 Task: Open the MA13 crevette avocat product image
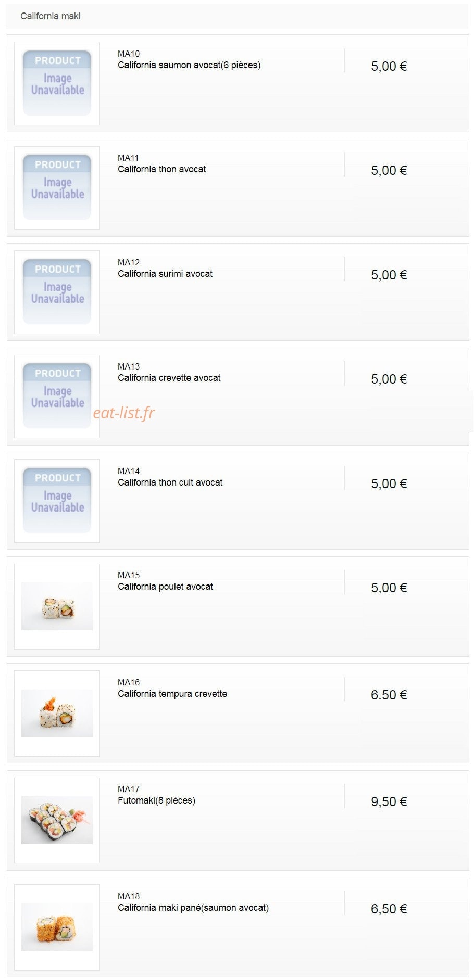[57, 396]
